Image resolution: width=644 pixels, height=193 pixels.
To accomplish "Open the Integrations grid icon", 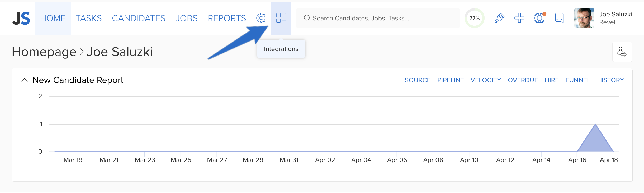I will click(x=281, y=18).
